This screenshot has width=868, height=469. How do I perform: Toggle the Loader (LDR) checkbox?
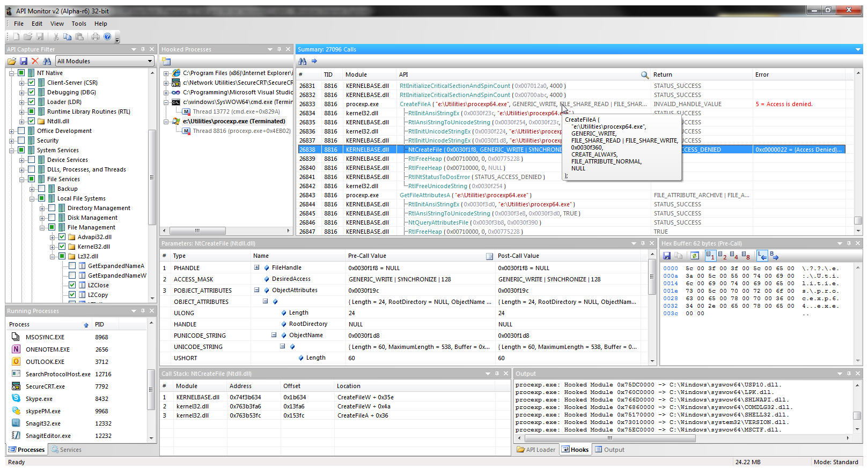pyautogui.click(x=31, y=102)
